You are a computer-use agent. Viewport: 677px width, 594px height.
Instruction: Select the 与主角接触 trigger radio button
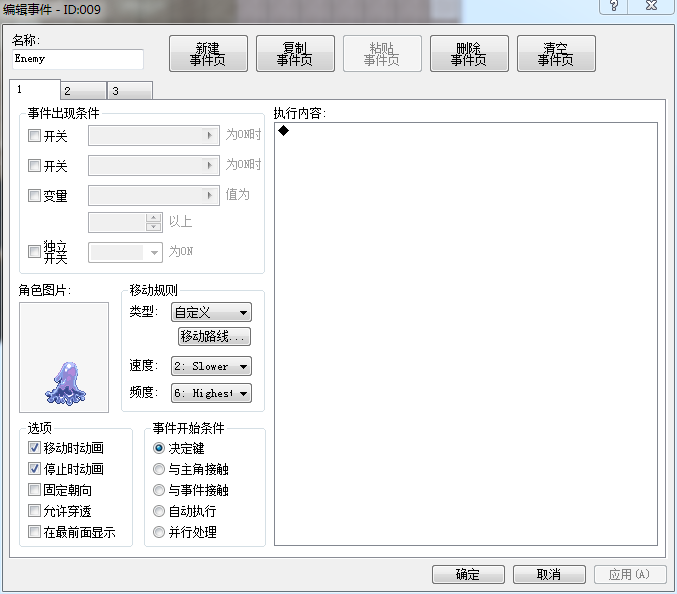(159, 469)
